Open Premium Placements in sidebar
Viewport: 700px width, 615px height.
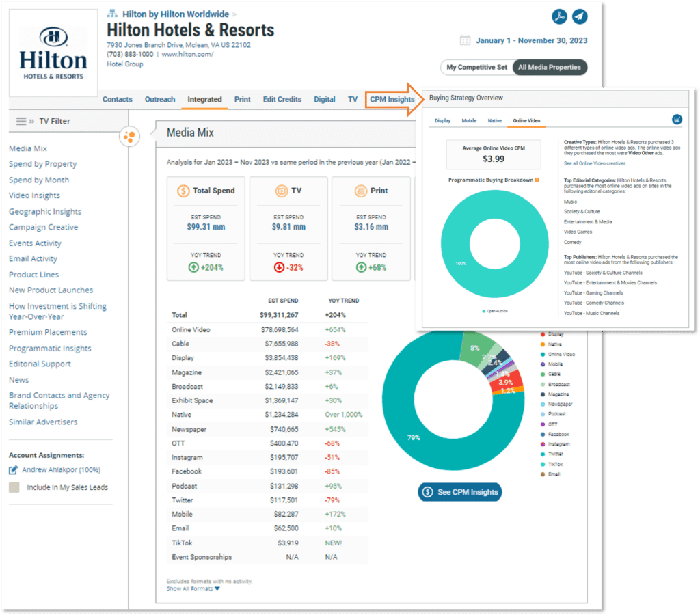[48, 332]
